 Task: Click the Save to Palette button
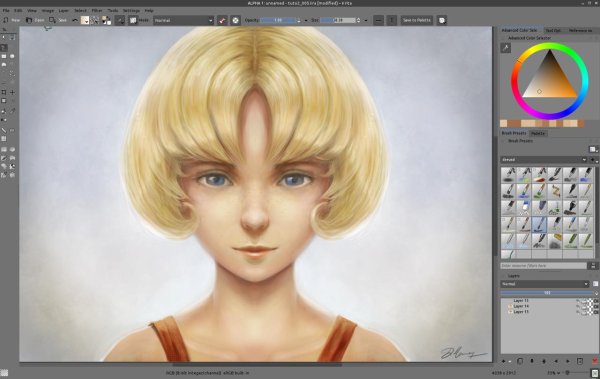(x=416, y=20)
